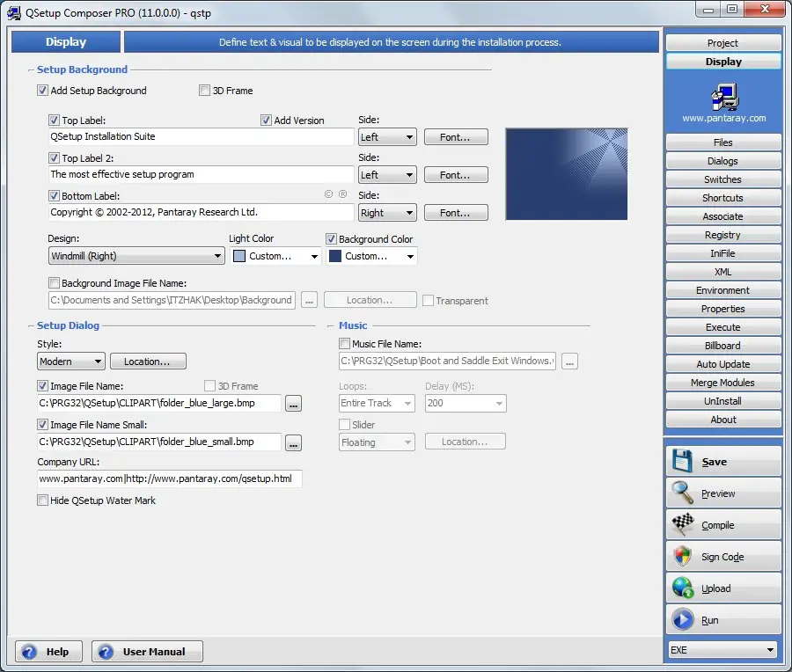792x672 pixels.
Task: Open the Billboard page
Action: coord(722,346)
